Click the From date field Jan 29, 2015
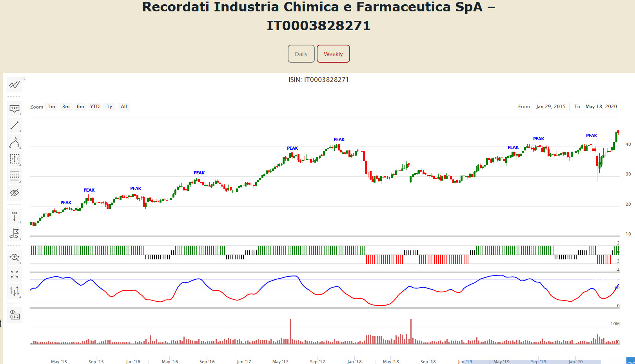Screen dimensions: 635x364 [551, 107]
